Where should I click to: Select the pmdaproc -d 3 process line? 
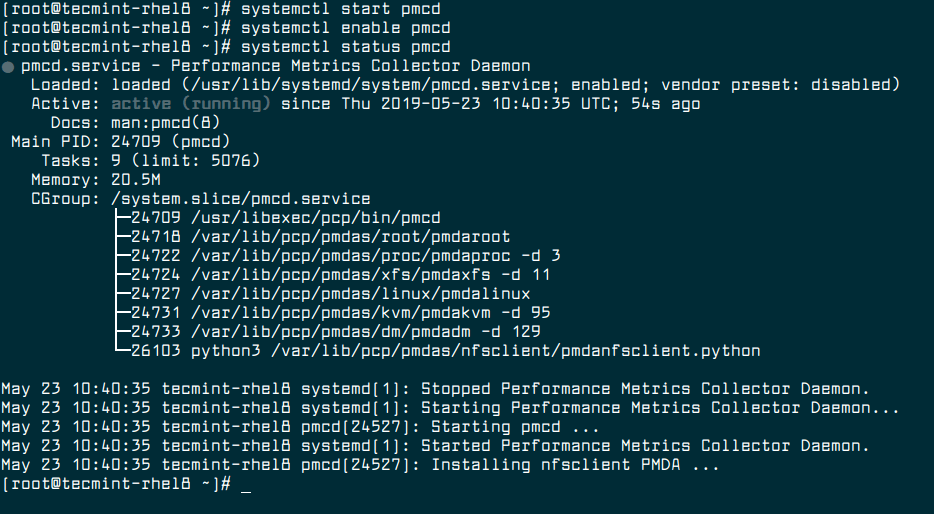pyautogui.click(x=345, y=256)
